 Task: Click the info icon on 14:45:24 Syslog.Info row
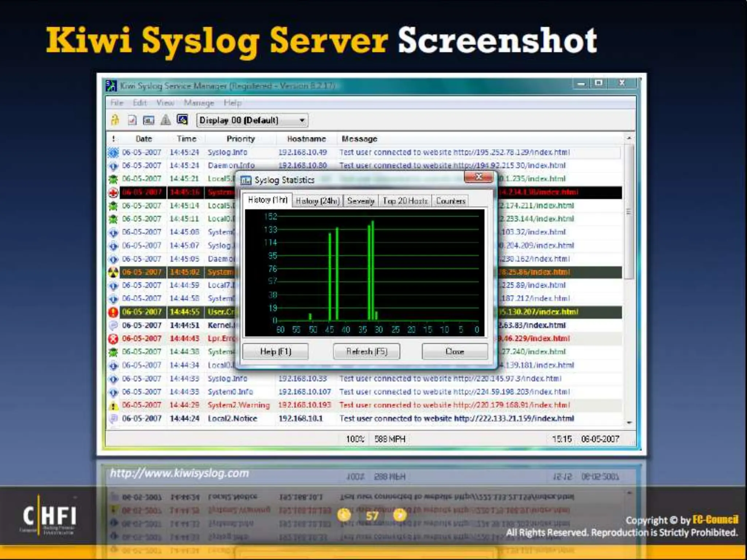click(113, 152)
